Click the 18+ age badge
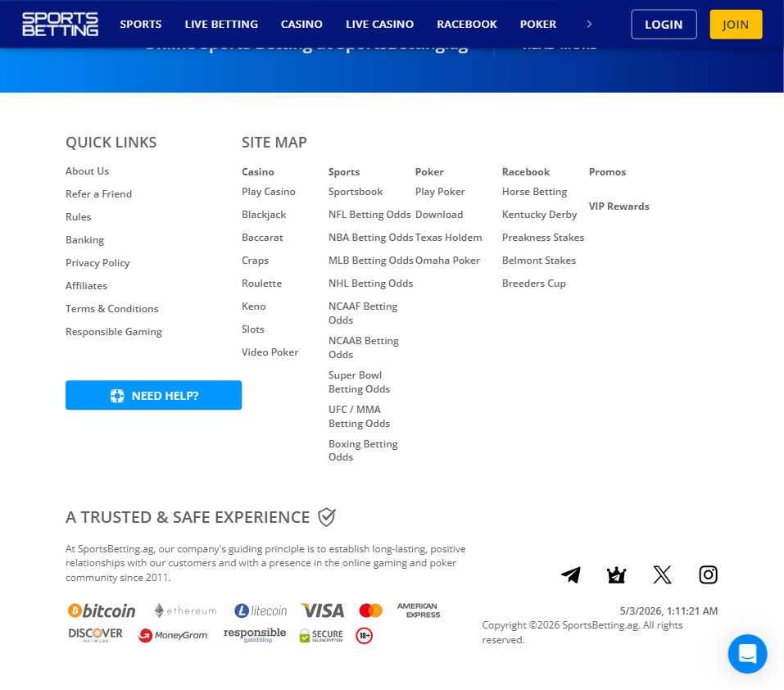 click(364, 635)
